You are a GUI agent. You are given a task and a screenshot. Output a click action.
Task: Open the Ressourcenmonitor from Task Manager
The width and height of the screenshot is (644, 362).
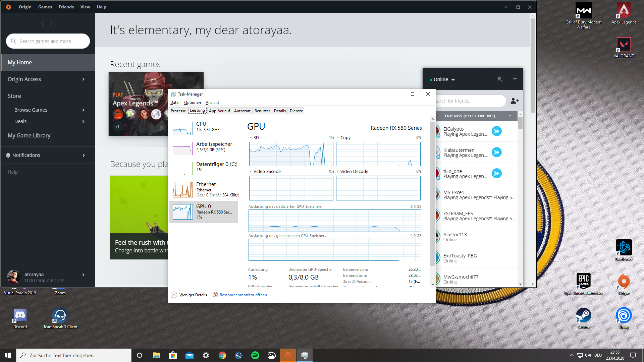[243, 295]
